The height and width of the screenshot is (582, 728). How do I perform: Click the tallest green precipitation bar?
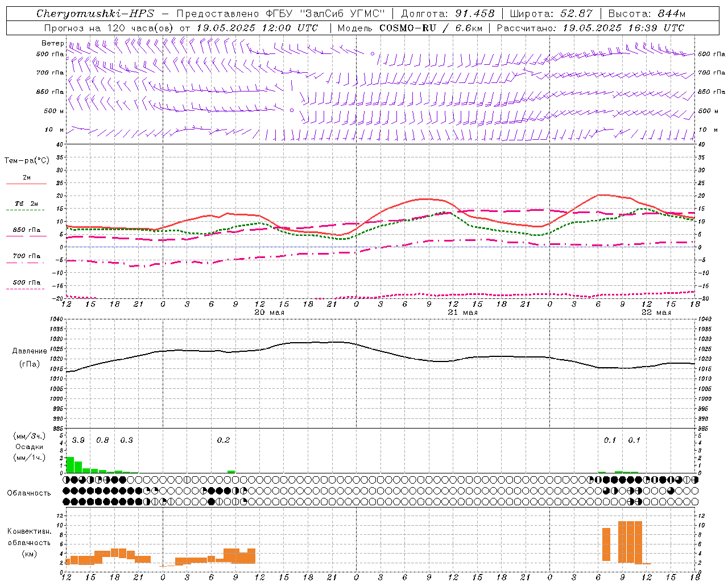click(x=70, y=465)
